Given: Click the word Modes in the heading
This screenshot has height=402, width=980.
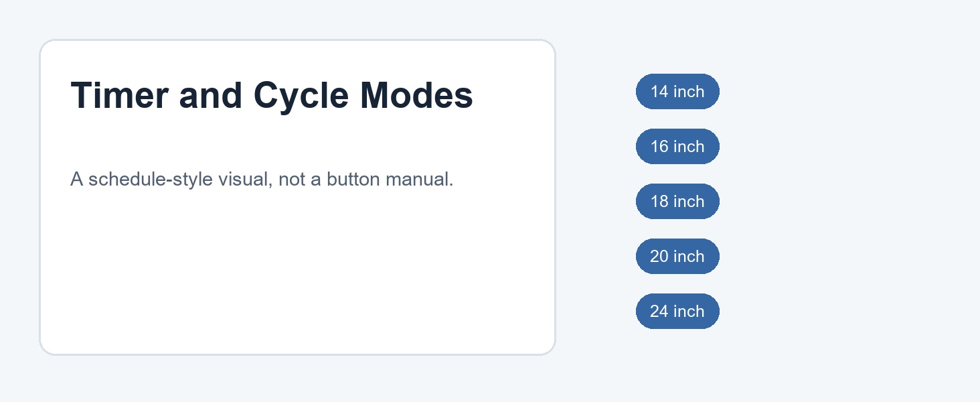Looking at the screenshot, I should point(416,94).
